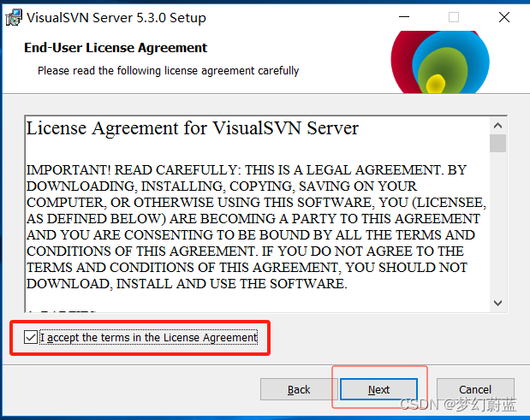Screen dimensions: 530x420
Task: Click the license text scroll-down arrow
Action: click(x=497, y=303)
